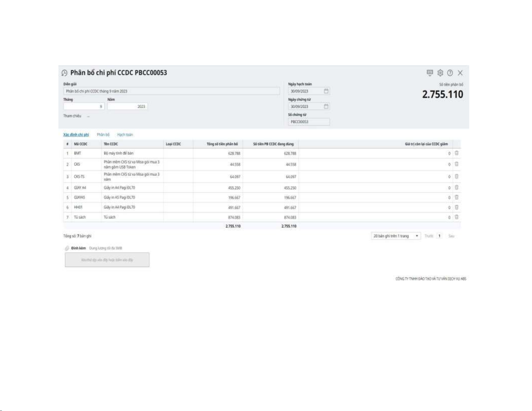Image resolution: width=532 pixels, height=411 pixels.
Task: Delete the BMT row with trash icon
Action: (x=456, y=153)
